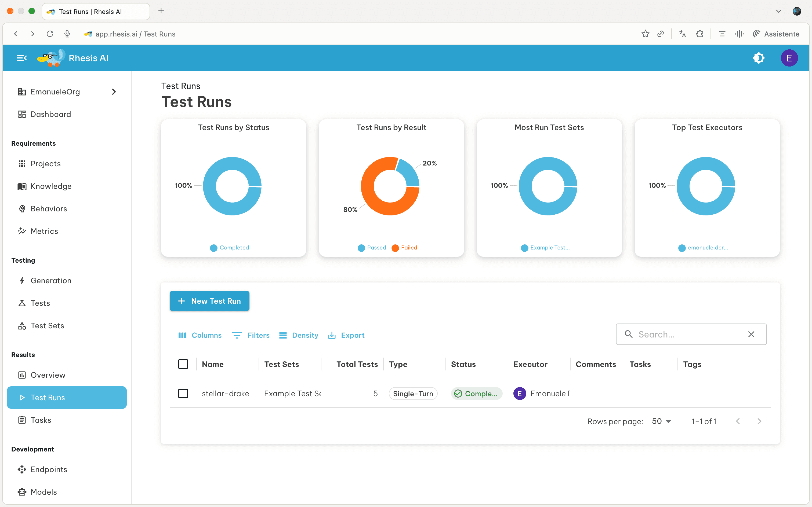
Task: Check the select-all checkbox in table header
Action: [183, 363]
